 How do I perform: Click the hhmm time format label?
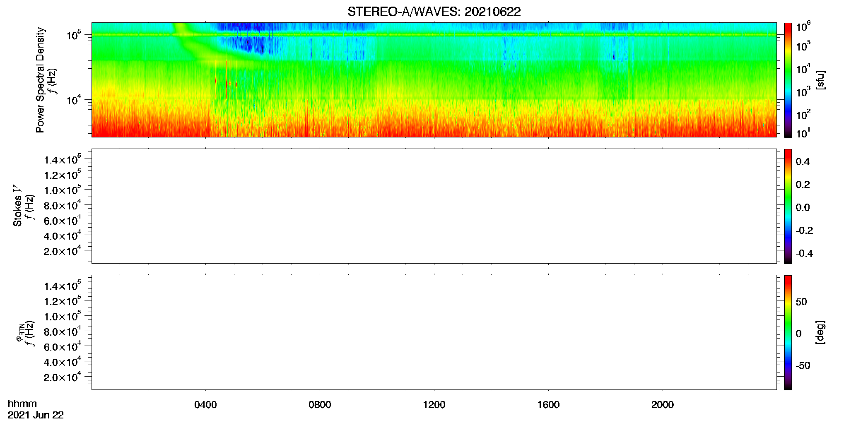(x=22, y=404)
